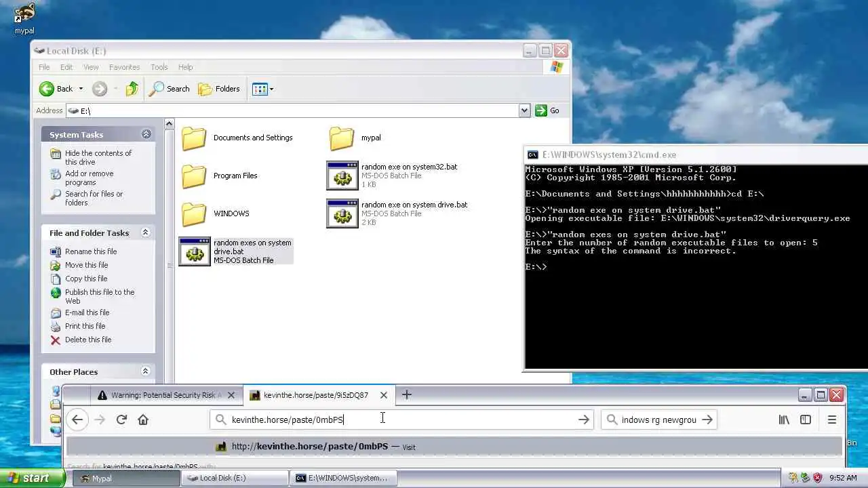Image resolution: width=868 pixels, height=488 pixels.
Task: Click Publish this file to the Web
Action: (100, 296)
